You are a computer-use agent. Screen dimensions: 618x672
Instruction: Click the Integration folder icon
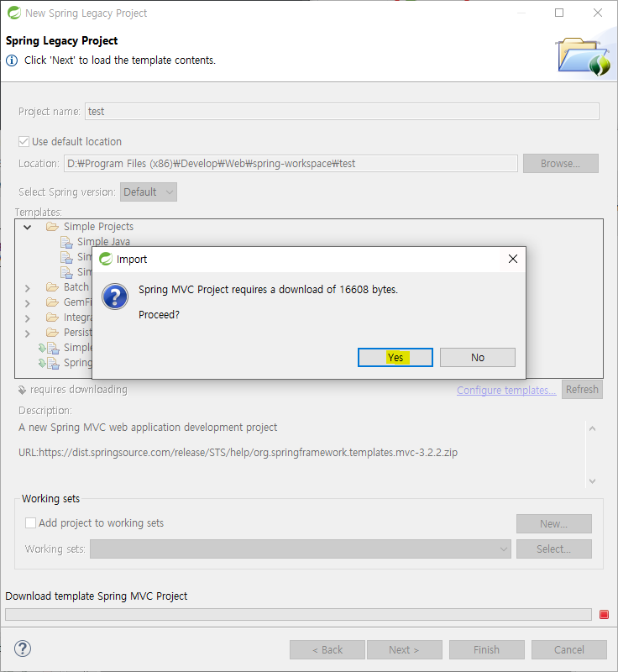pyautogui.click(x=52, y=318)
